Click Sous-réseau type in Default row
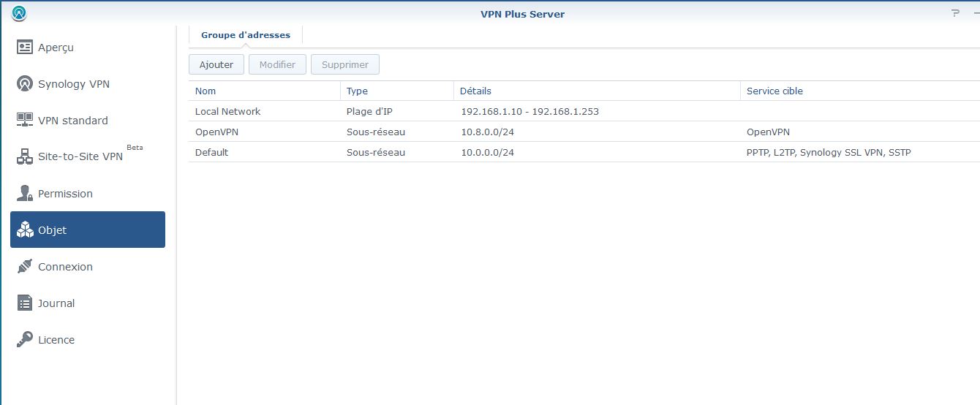This screenshot has width=980, height=405. (x=376, y=153)
